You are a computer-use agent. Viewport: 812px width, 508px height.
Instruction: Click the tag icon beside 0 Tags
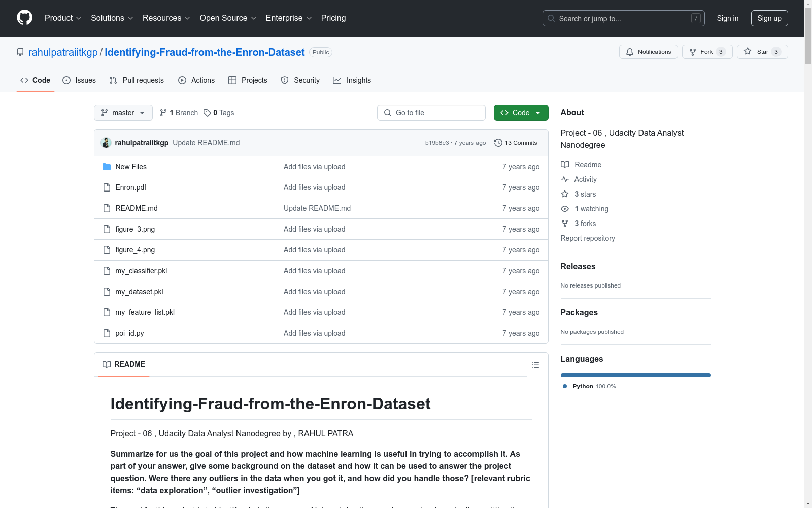207,113
